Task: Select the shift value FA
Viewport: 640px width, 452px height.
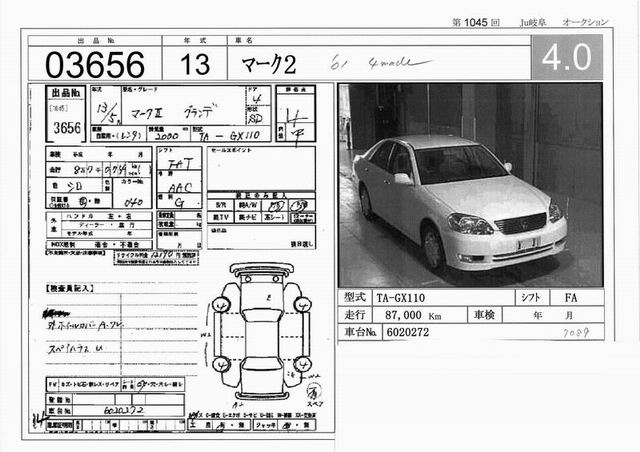Action: [x=571, y=298]
